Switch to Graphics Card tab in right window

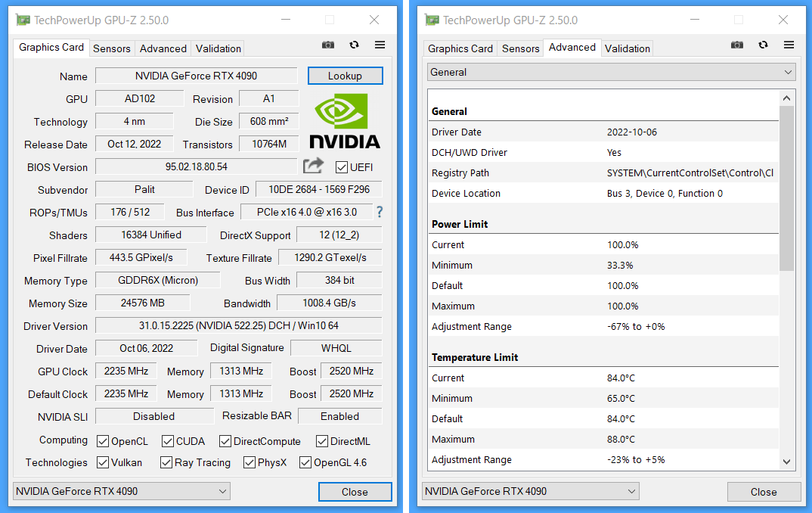(x=460, y=48)
